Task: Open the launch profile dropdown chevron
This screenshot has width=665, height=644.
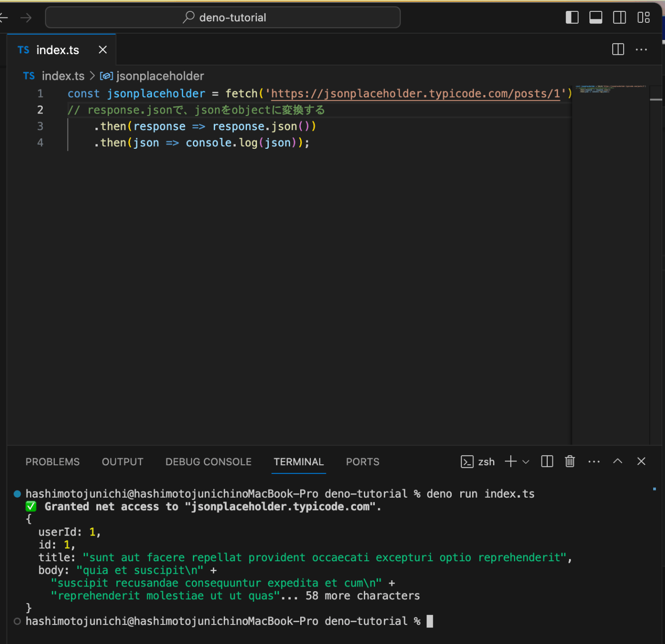Action: pyautogui.click(x=526, y=462)
